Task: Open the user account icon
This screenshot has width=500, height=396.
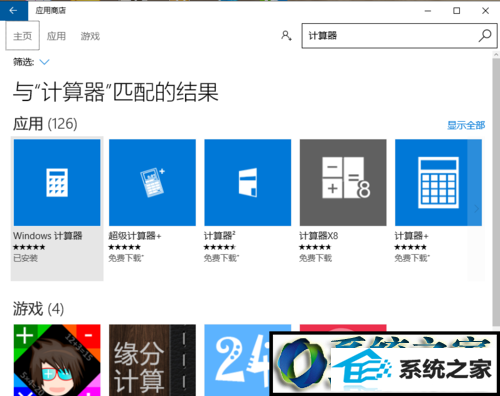Action: 286,35
